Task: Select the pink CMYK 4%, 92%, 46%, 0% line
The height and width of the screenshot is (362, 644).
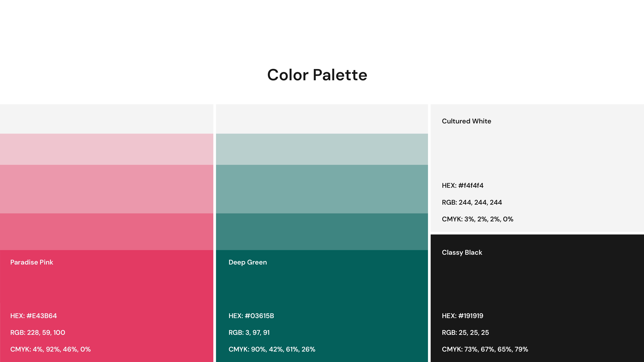Action: [x=51, y=349]
